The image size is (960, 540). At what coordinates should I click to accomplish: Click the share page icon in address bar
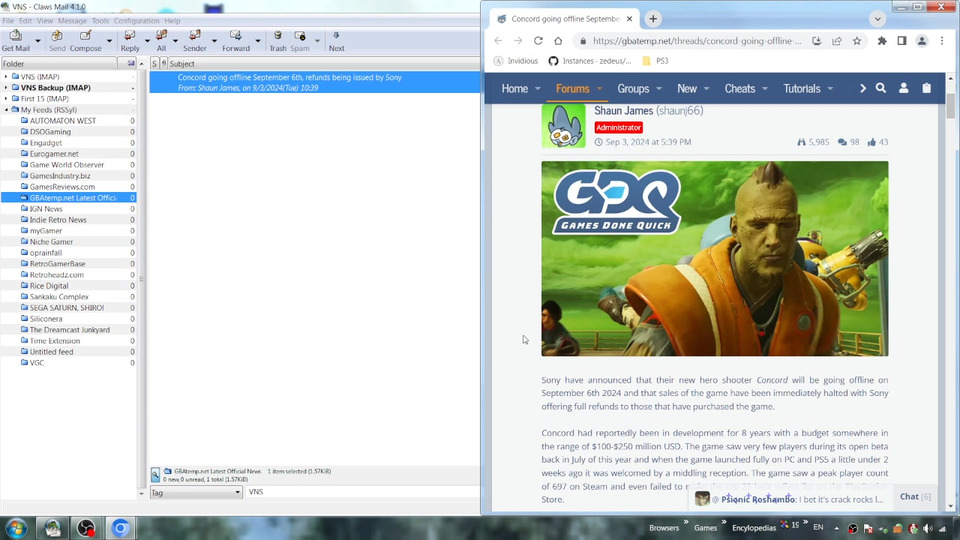[836, 41]
